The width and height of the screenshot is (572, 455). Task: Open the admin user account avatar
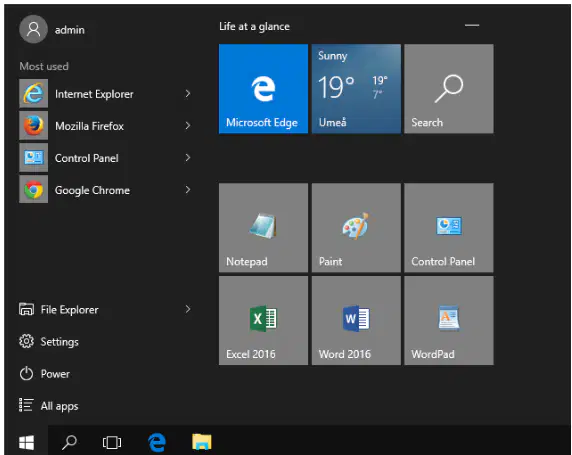(33, 29)
